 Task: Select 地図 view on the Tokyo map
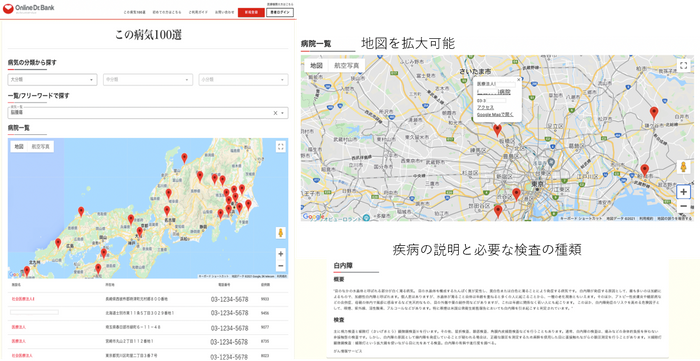(x=317, y=65)
